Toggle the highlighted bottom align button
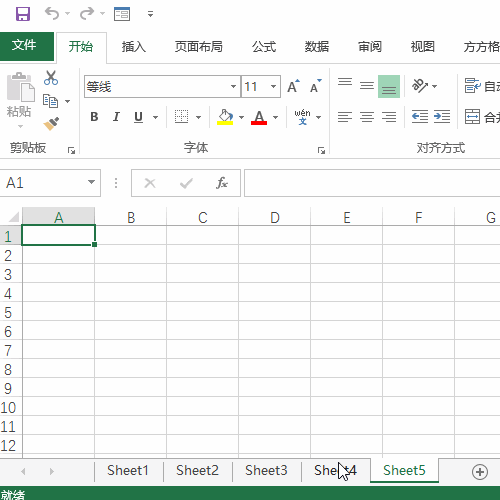 389,87
